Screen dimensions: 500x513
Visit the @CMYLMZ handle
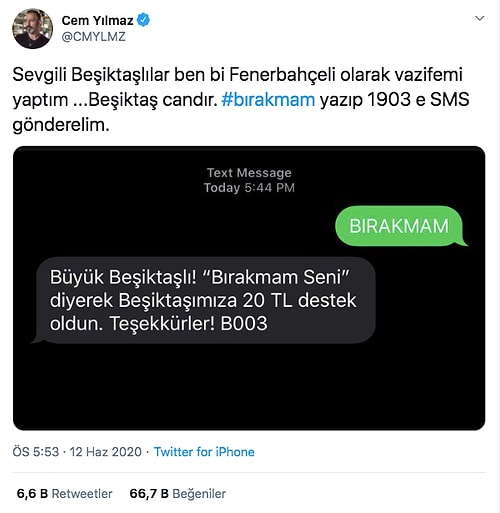coord(94,36)
